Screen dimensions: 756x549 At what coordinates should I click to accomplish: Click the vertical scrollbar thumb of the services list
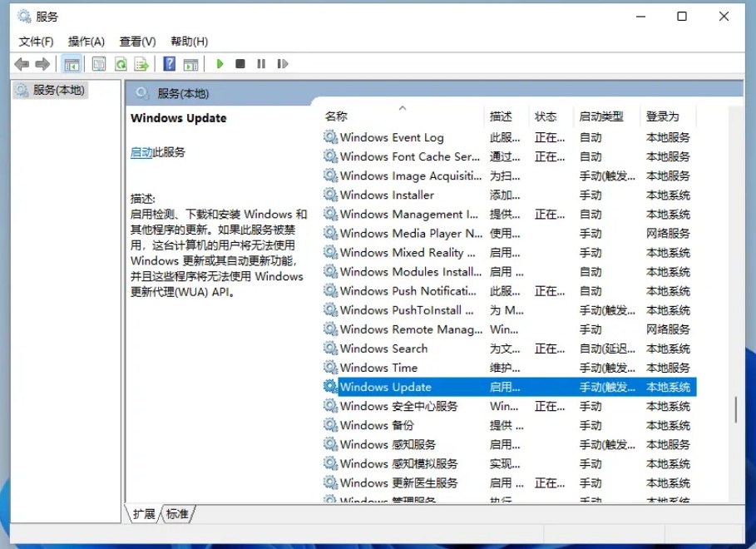coord(736,409)
